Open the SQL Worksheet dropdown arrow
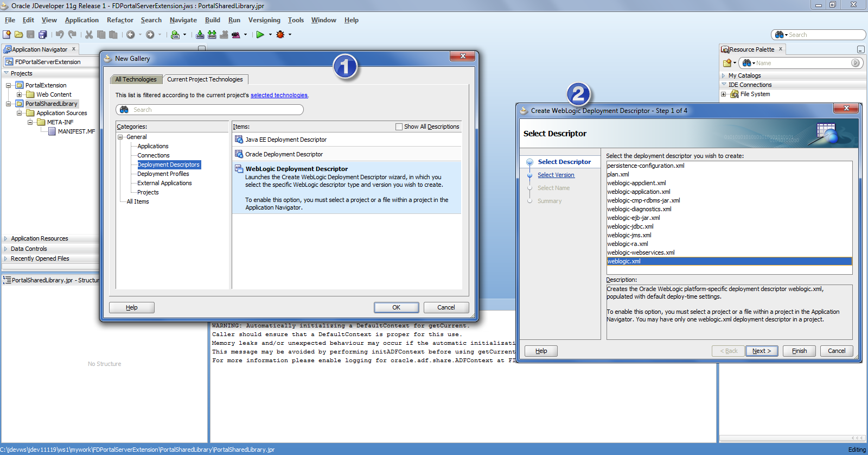Image resolution: width=868 pixels, height=455 pixels. [185, 35]
